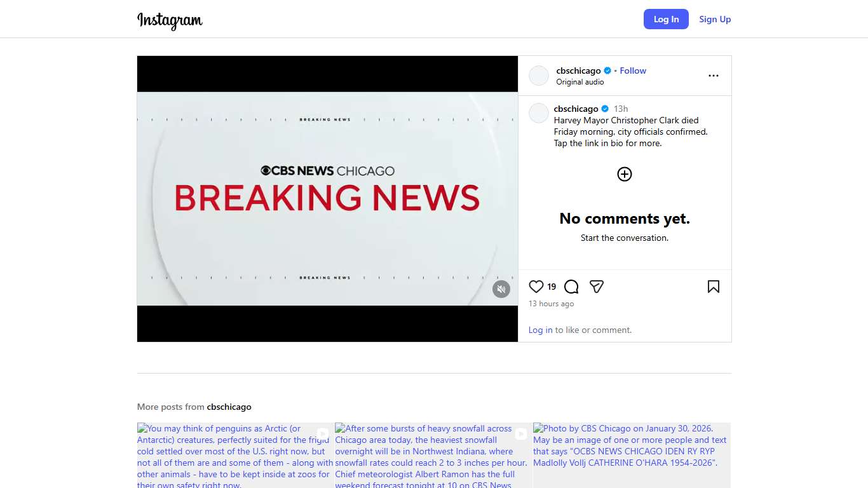Click the header cbschicago profile avatar
This screenshot has height=488, width=868.
click(539, 76)
